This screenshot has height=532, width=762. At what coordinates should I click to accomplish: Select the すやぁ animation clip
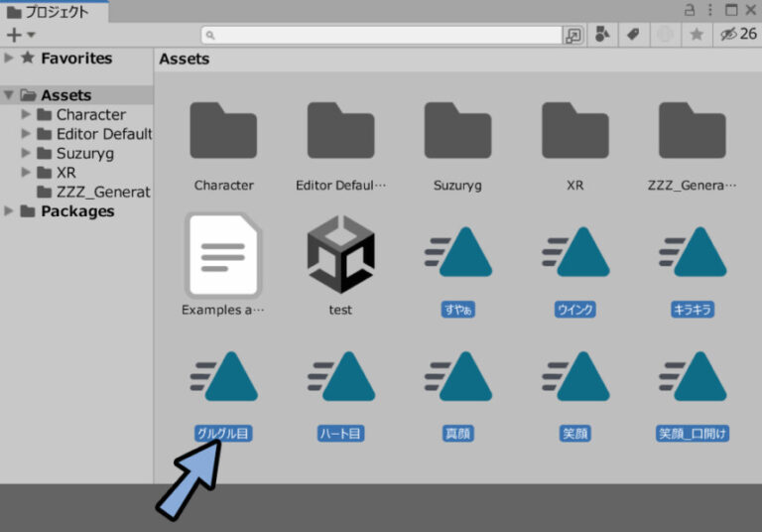point(457,260)
